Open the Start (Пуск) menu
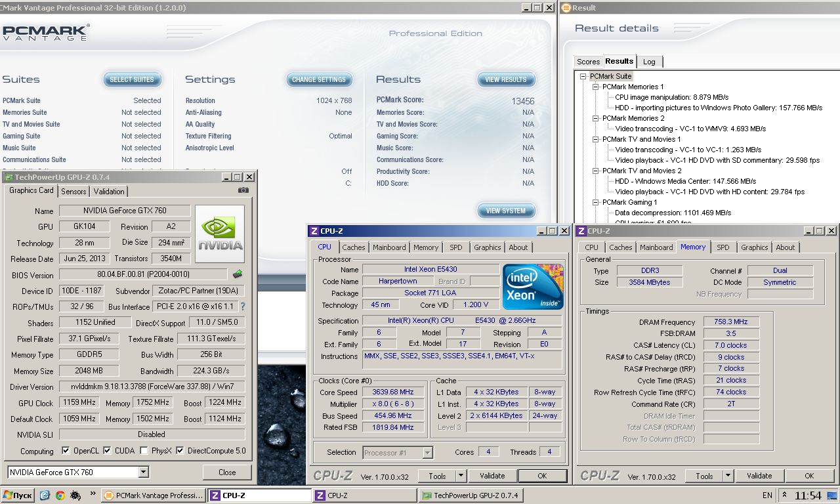The width and height of the screenshot is (840, 504). (18, 495)
